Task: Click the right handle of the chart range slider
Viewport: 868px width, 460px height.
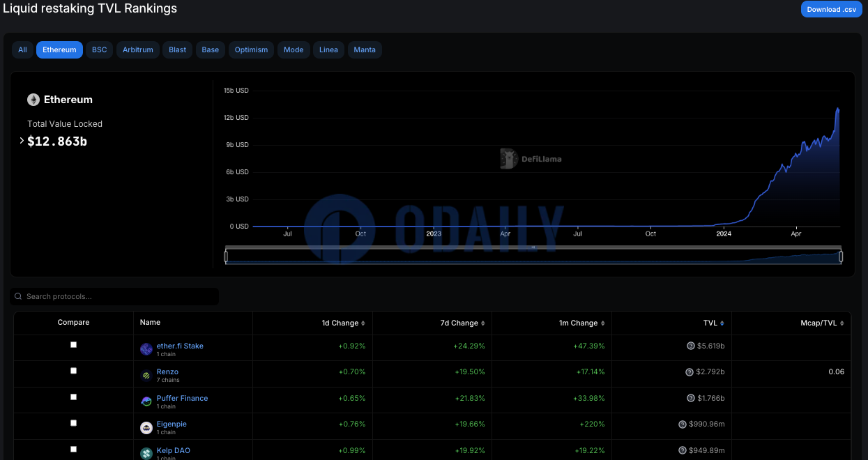Action: point(841,256)
